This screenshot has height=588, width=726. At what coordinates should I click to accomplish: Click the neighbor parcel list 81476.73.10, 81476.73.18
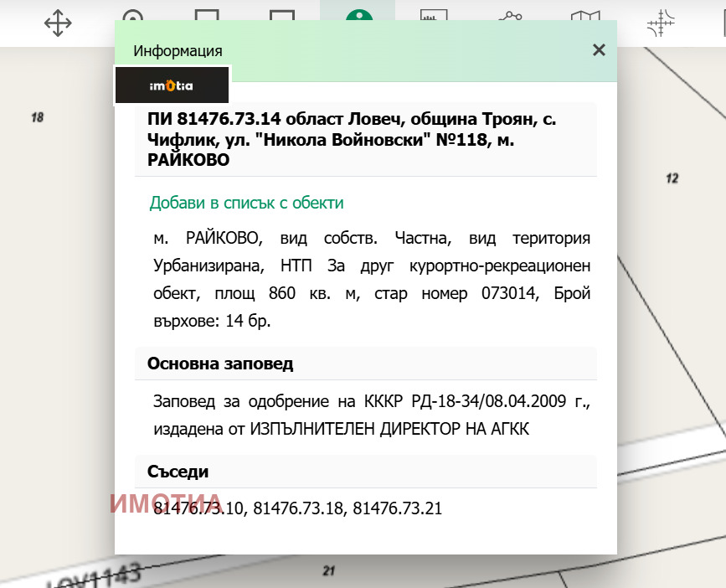pos(297,508)
